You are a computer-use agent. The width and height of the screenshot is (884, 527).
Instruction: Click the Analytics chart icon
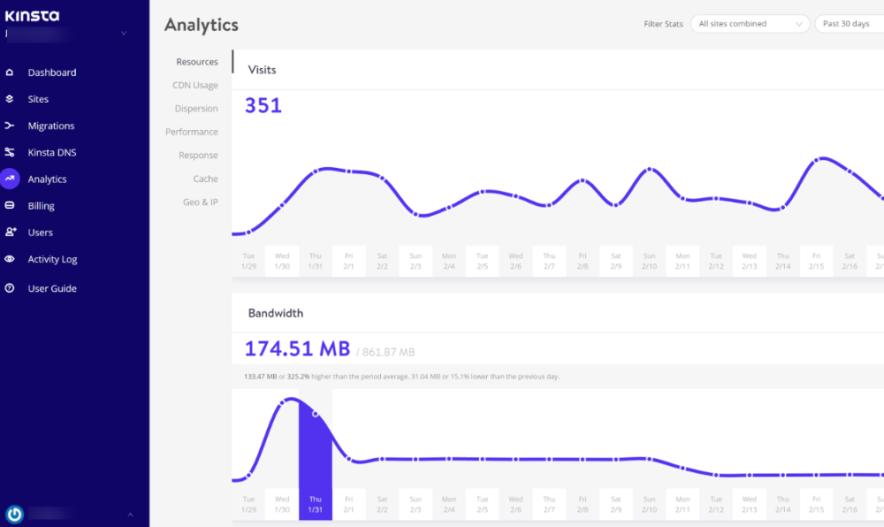coord(10,179)
